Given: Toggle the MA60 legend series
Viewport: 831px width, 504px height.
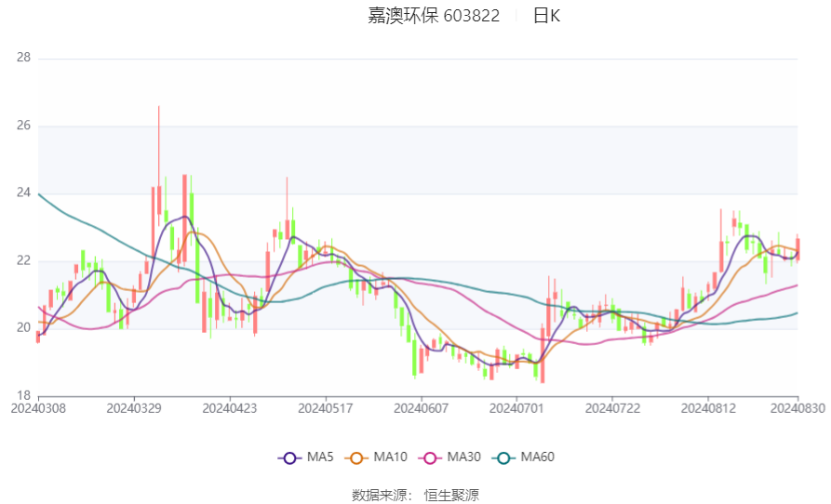Looking at the screenshot, I should point(523,458).
